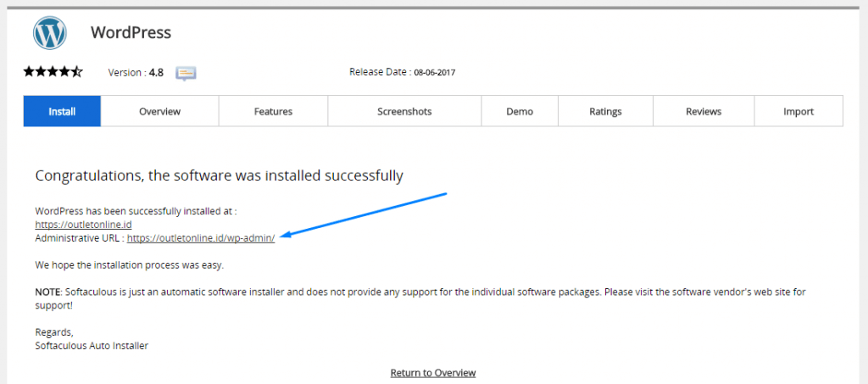Open the wp-admin administrative URL link

coord(201,238)
